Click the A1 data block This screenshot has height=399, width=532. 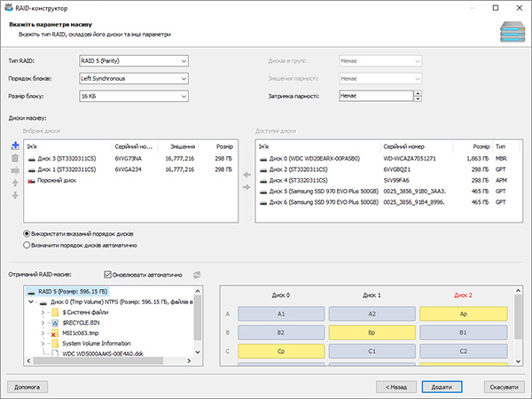(x=281, y=314)
